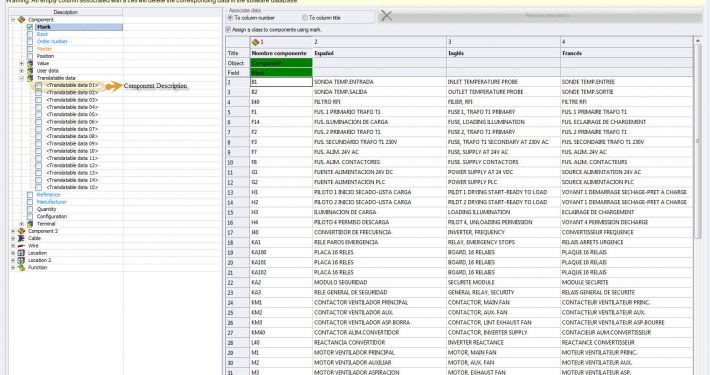710x375 pixels.
Task: Select column 4 header
Action: 627,42
